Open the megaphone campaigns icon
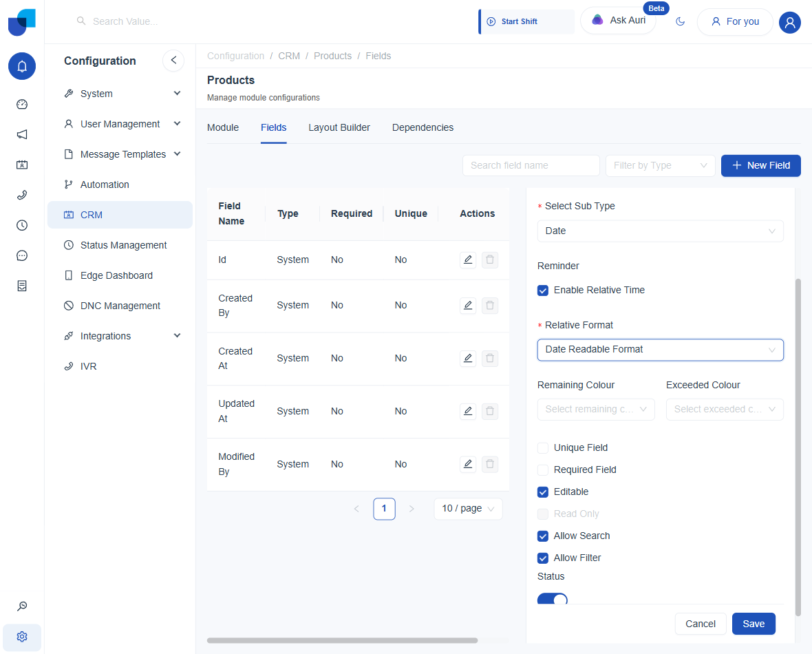Viewport: 812px width, 654px height. pos(22,135)
